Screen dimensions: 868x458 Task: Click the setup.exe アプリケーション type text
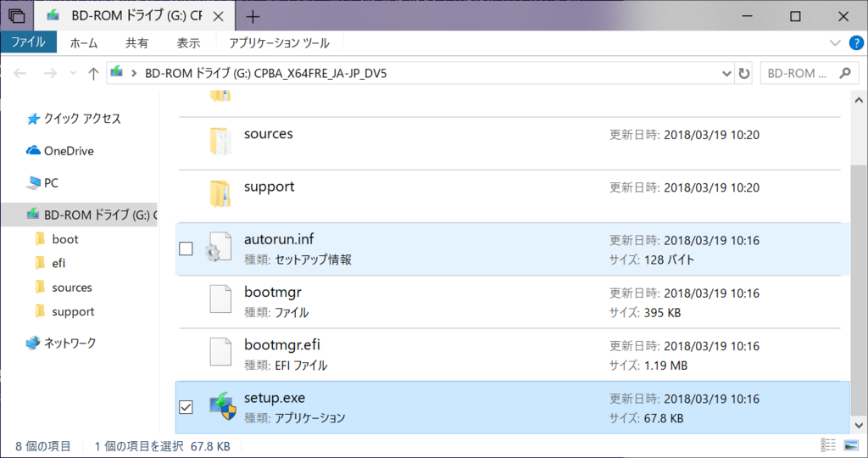click(x=310, y=418)
